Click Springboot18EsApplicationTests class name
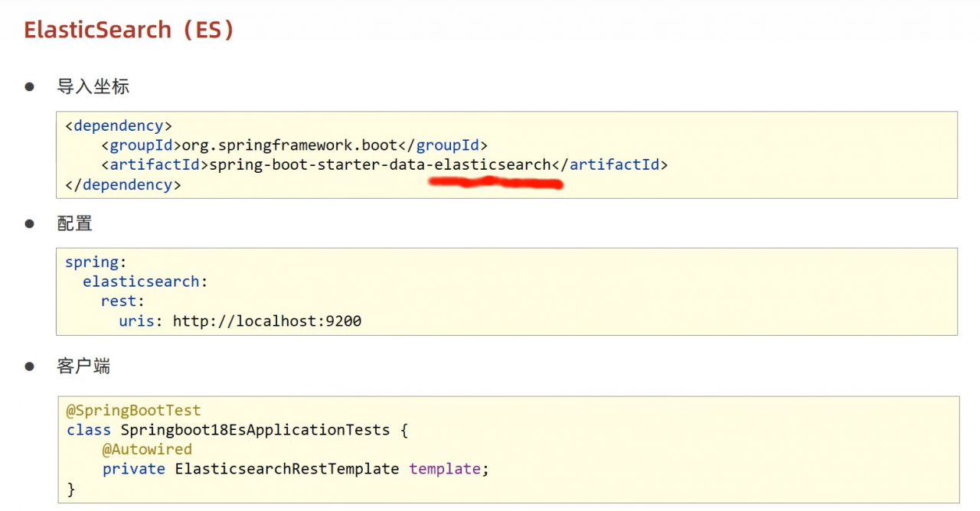Image resolution: width=980 pixels, height=511 pixels. (x=256, y=430)
